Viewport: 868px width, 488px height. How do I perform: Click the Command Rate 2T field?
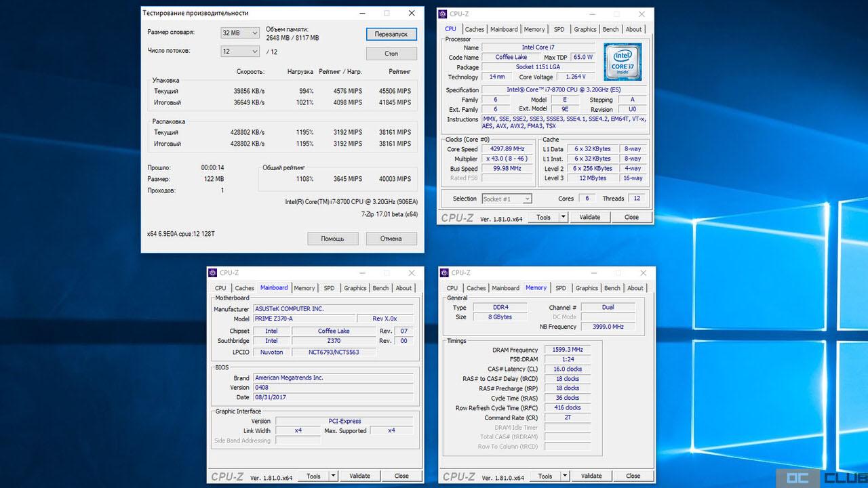click(568, 418)
